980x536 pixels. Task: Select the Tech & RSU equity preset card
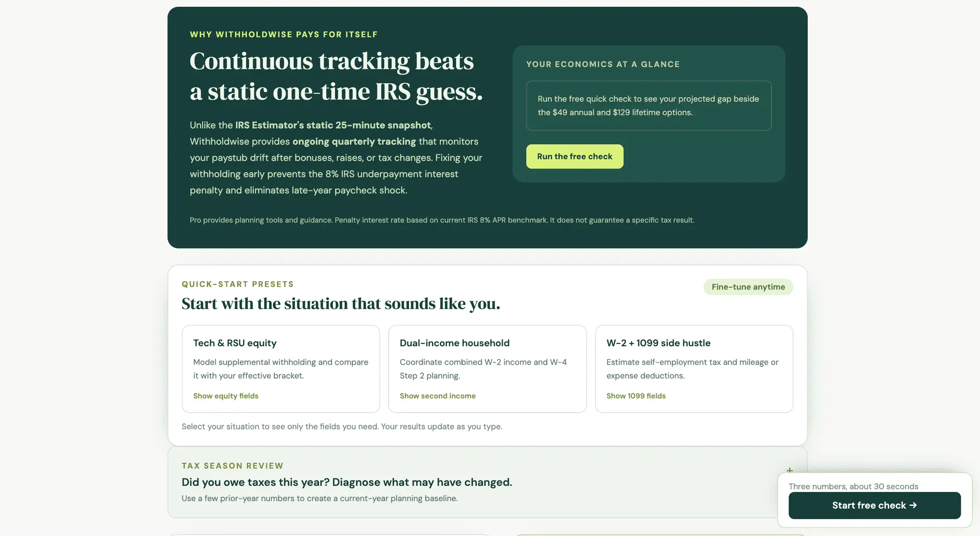(281, 369)
